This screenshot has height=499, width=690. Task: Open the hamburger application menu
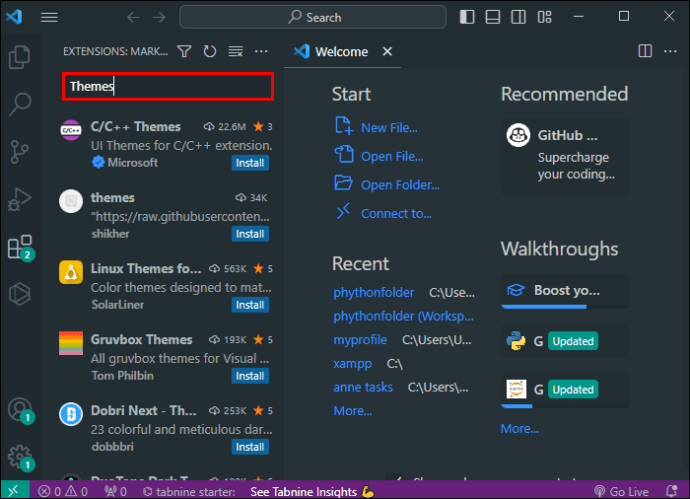click(x=49, y=17)
